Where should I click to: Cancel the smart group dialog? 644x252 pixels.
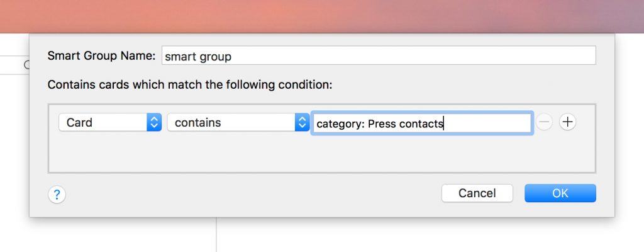[x=477, y=193]
